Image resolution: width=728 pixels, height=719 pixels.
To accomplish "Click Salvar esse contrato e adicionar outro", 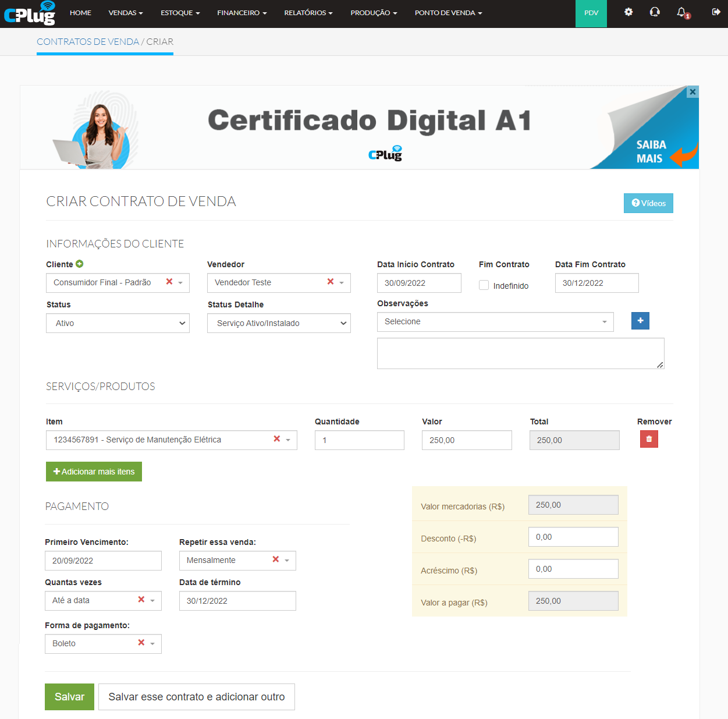I will [x=197, y=697].
